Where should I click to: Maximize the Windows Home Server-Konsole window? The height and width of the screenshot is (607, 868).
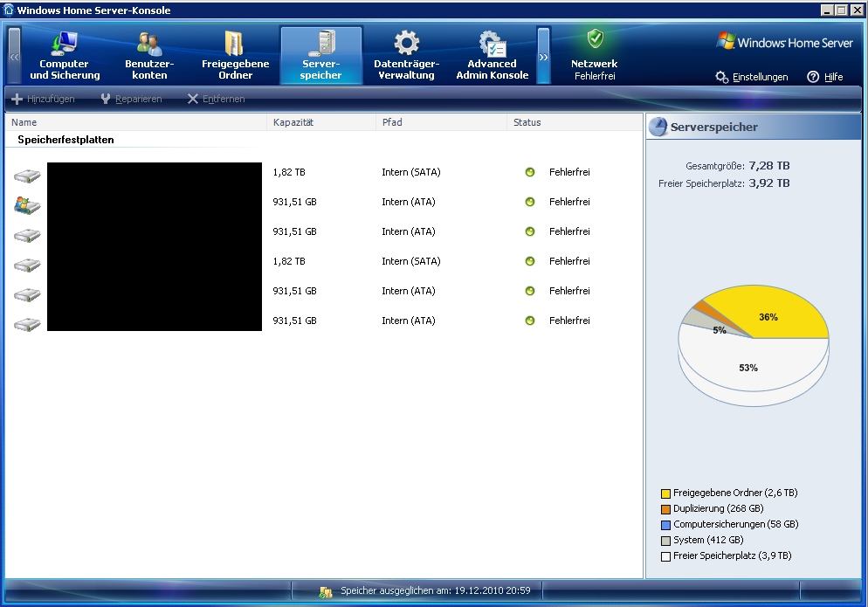(842, 10)
